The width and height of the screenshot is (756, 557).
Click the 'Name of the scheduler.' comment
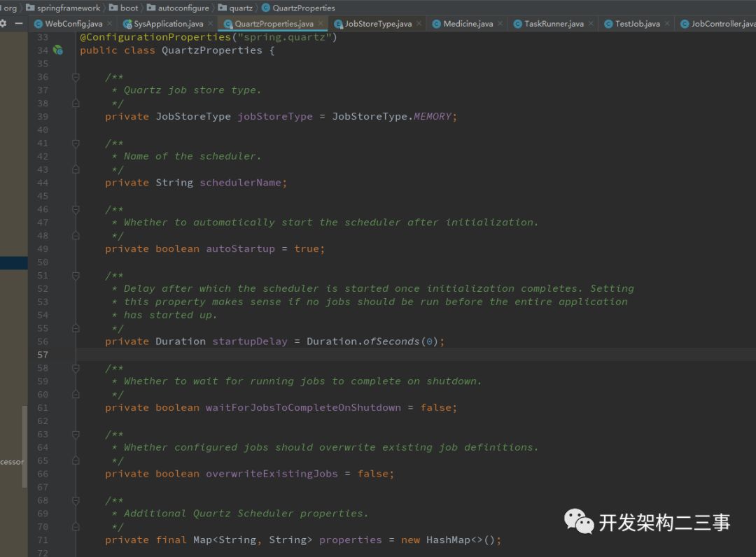(192, 156)
